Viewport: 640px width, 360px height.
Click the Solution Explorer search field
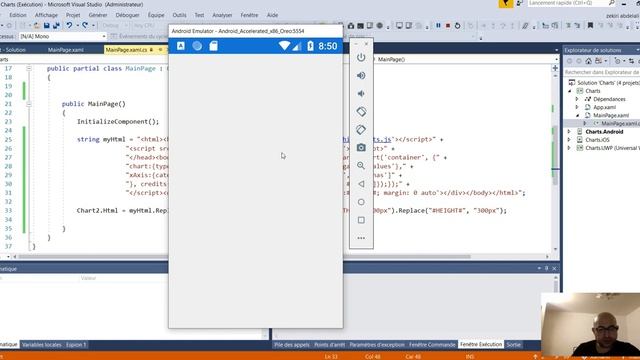click(x=602, y=72)
